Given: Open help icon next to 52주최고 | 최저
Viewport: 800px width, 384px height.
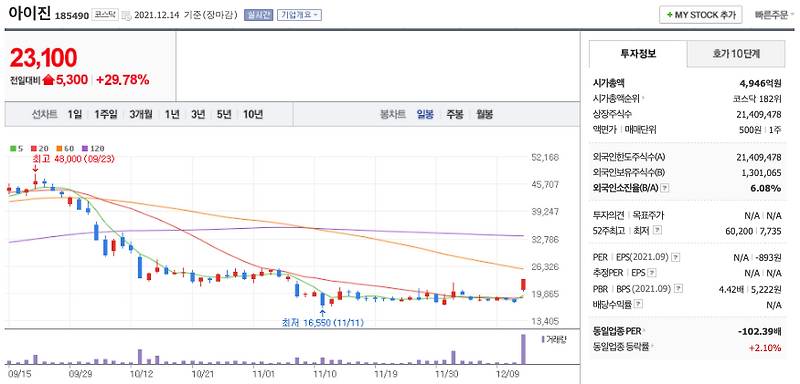Looking at the screenshot, I should (657, 231).
